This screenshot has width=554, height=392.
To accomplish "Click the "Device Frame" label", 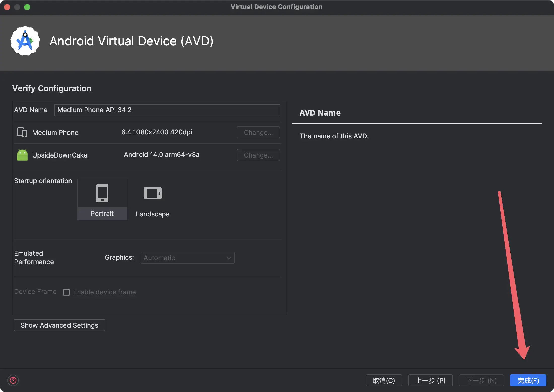I will [x=35, y=292].
